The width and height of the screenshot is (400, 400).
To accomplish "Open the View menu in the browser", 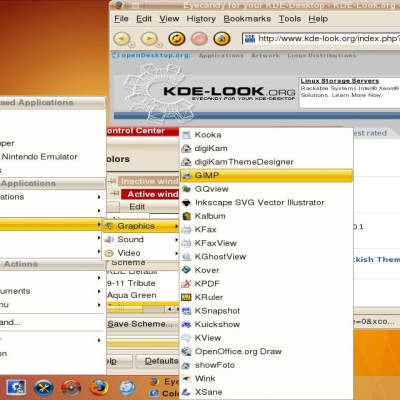I will click(169, 19).
